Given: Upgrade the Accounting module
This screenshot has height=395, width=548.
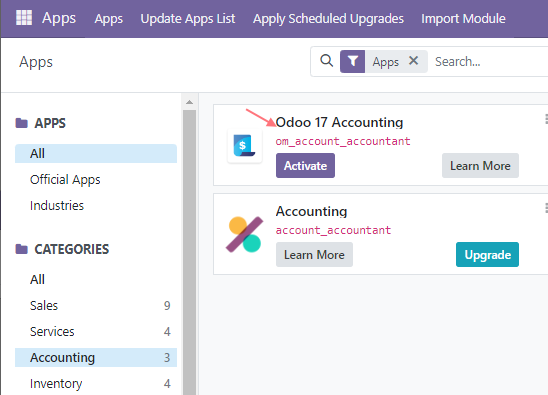Looking at the screenshot, I should point(487,255).
